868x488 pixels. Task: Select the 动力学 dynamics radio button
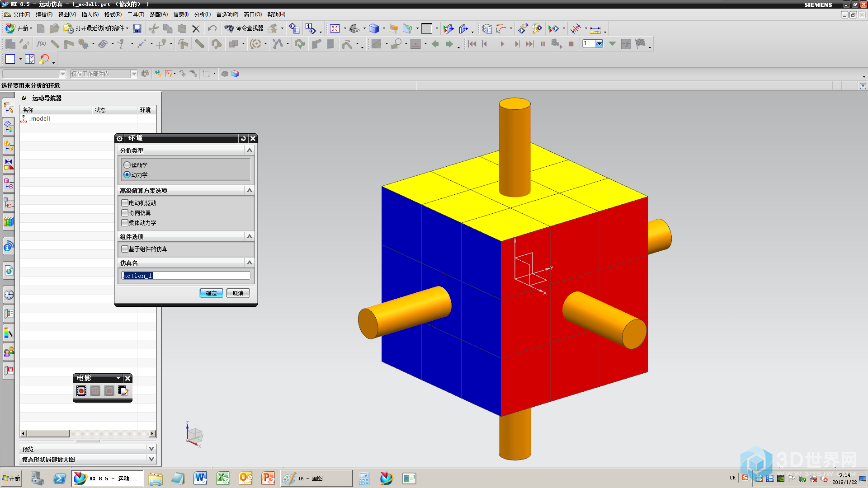click(127, 175)
